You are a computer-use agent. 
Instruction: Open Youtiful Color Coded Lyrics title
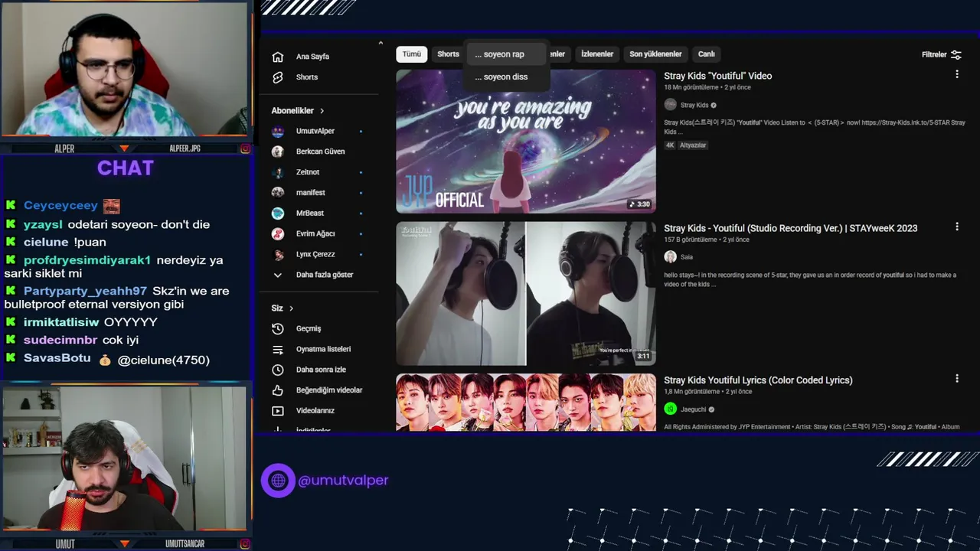click(x=758, y=380)
